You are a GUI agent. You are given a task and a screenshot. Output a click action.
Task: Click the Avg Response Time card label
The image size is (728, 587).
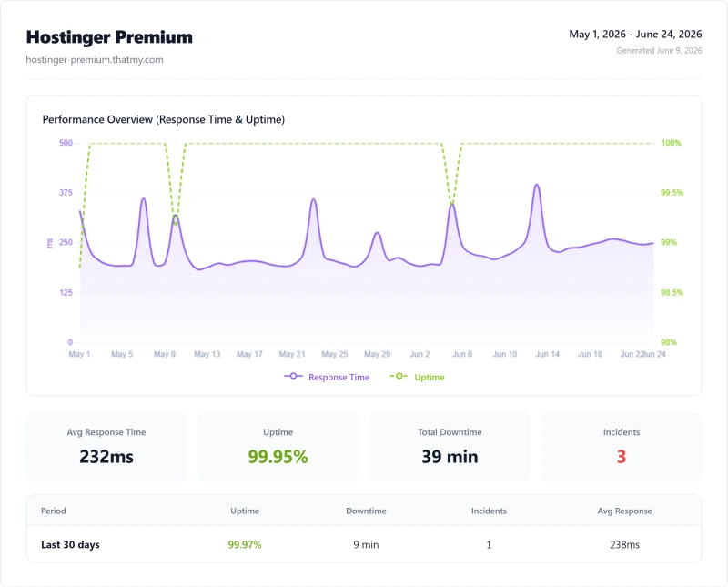pyautogui.click(x=106, y=432)
